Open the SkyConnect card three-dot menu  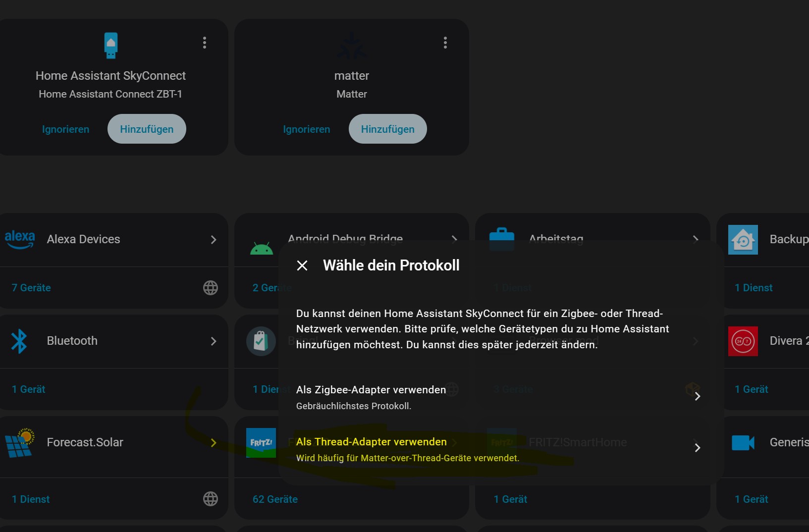[205, 43]
